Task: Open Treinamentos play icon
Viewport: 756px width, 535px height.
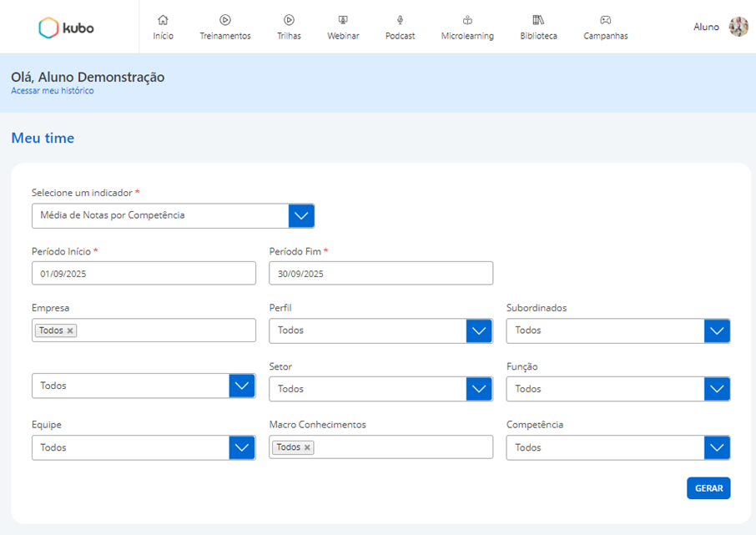Action: [224, 20]
